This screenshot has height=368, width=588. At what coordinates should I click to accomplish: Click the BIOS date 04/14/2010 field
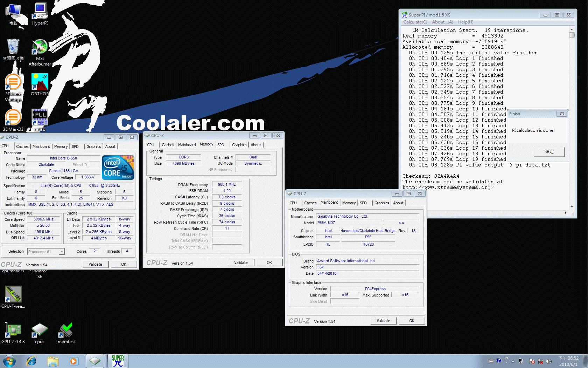(367, 273)
